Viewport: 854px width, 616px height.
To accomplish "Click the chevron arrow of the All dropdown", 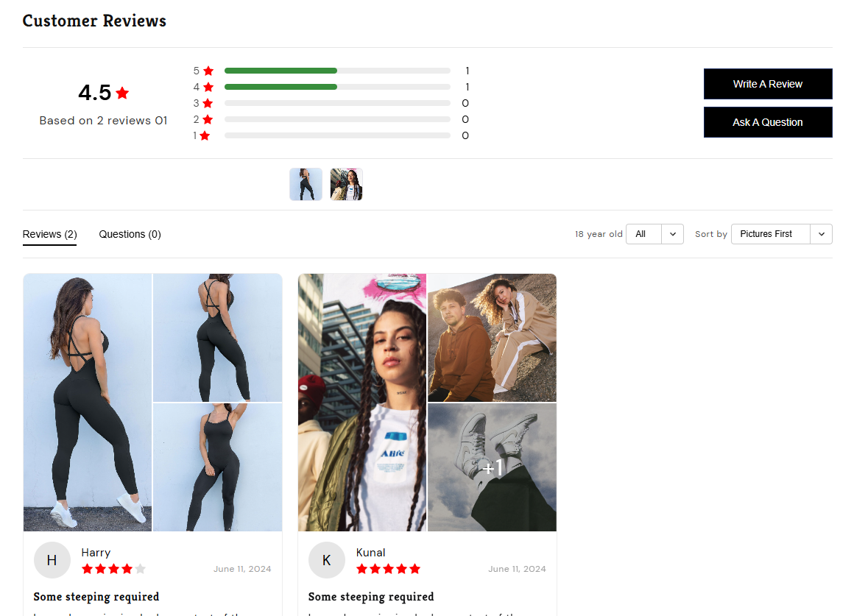I will pyautogui.click(x=673, y=233).
